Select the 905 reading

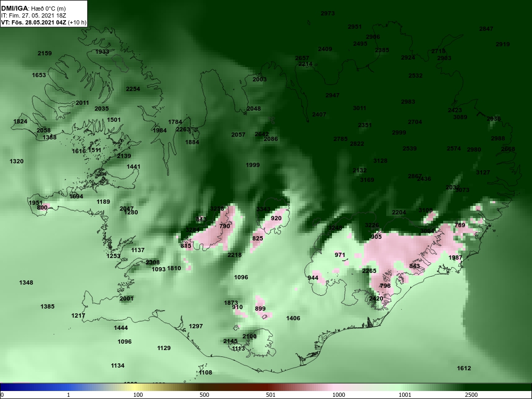[x=376, y=237]
